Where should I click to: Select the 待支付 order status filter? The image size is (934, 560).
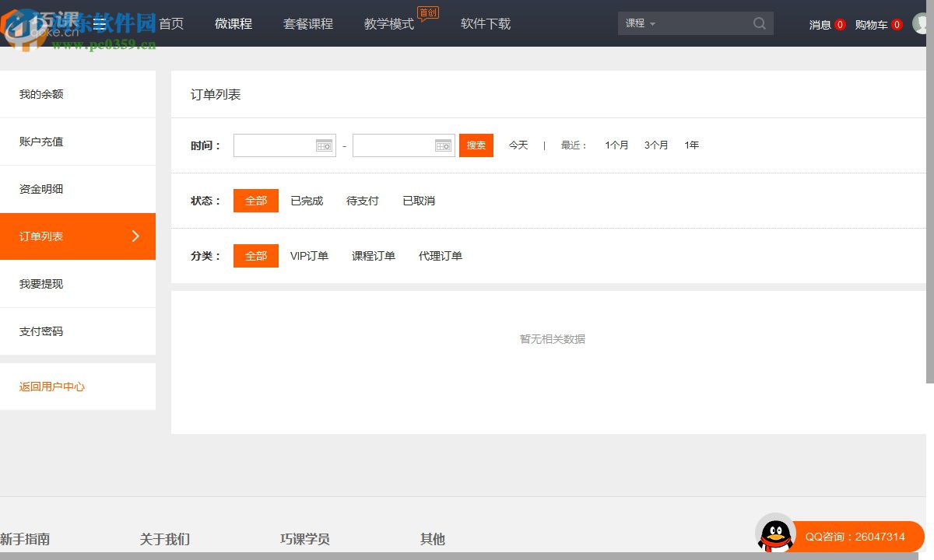coord(362,200)
